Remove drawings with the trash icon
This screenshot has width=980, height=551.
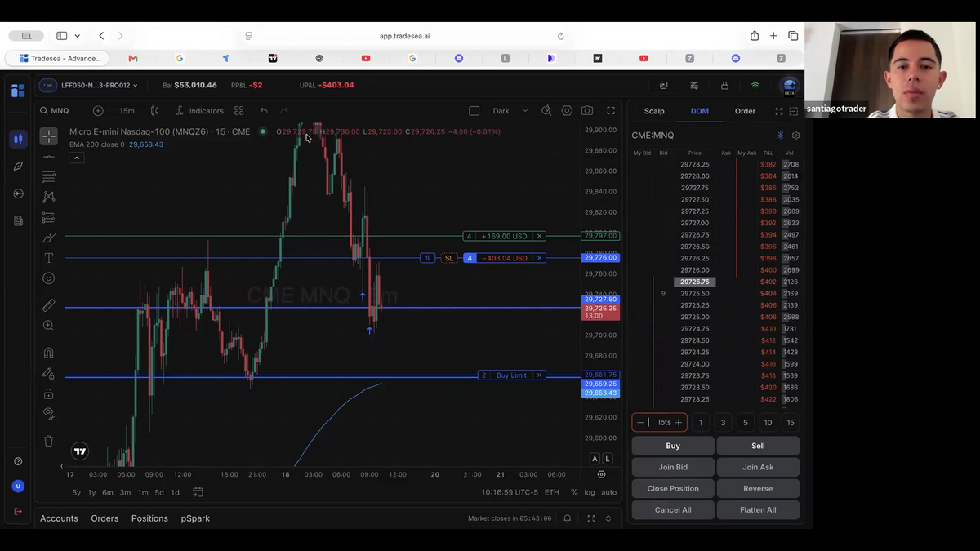(49, 441)
